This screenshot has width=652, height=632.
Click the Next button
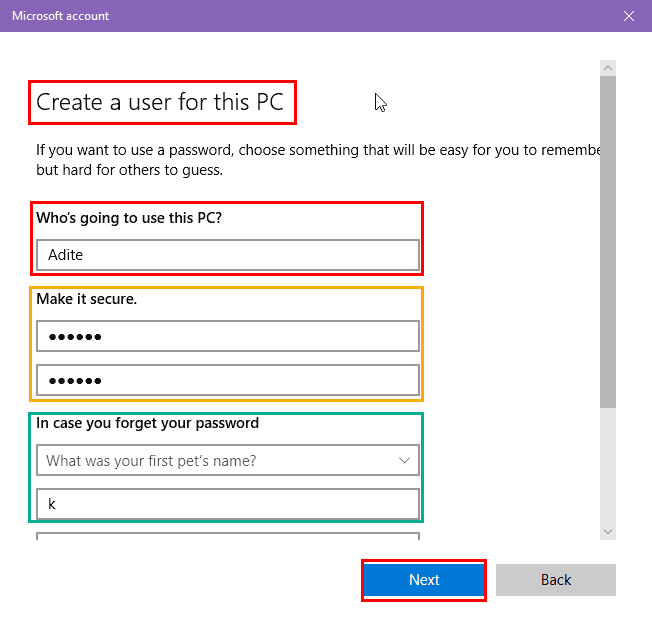pyautogui.click(x=424, y=580)
